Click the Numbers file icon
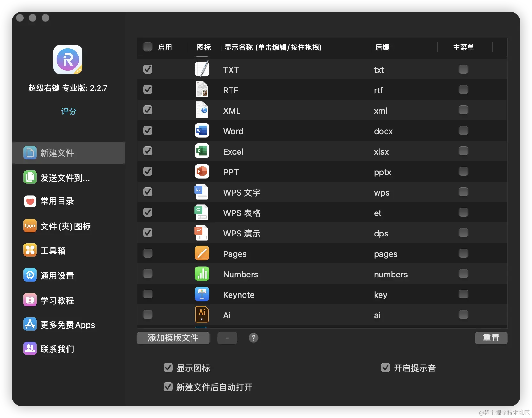532x418 pixels. tap(201, 274)
